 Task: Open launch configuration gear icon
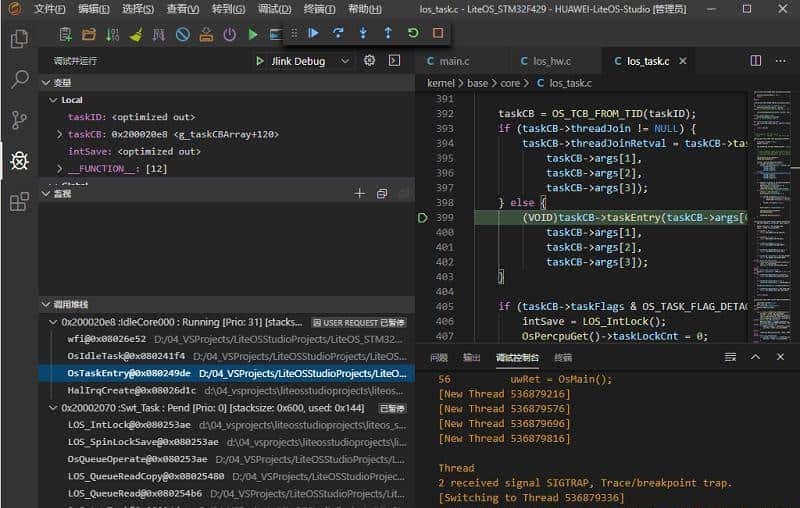point(369,61)
